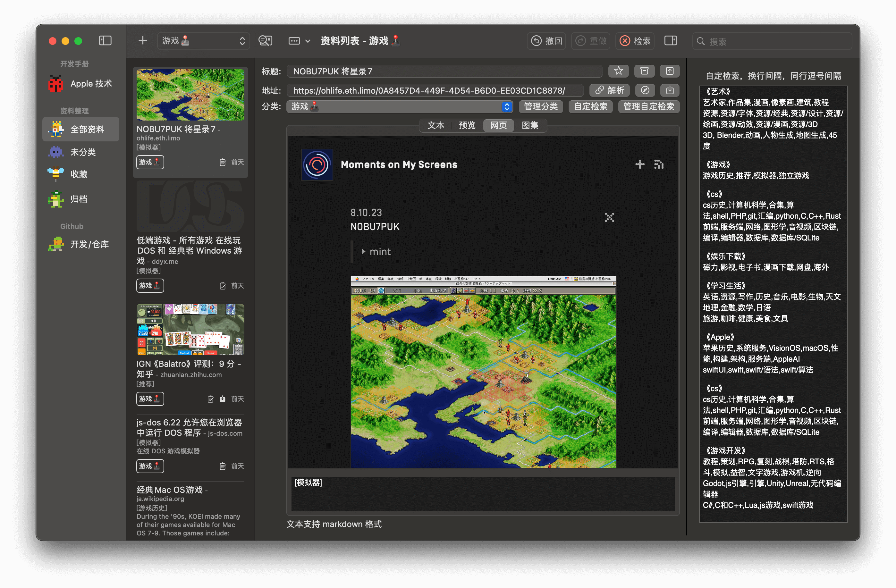This screenshot has height=588, width=896.
Task: Click the 自定检索 button
Action: tap(590, 106)
